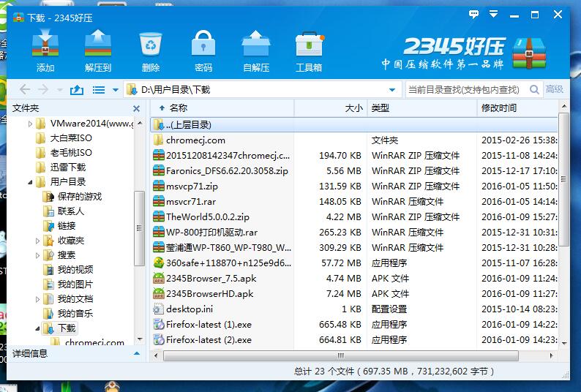Click the Firefox-latest (1).exe icon

tap(159, 325)
